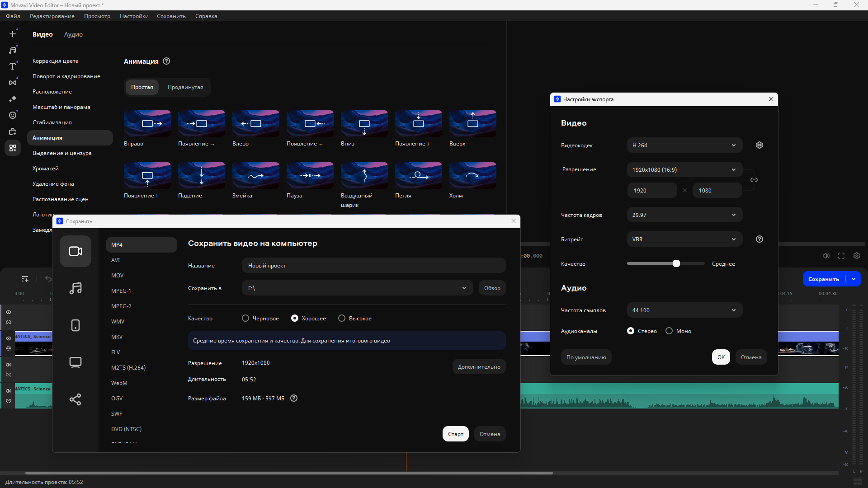The width and height of the screenshot is (868, 488).
Task: Click the share upload icon in Save dialog
Action: tap(75, 399)
